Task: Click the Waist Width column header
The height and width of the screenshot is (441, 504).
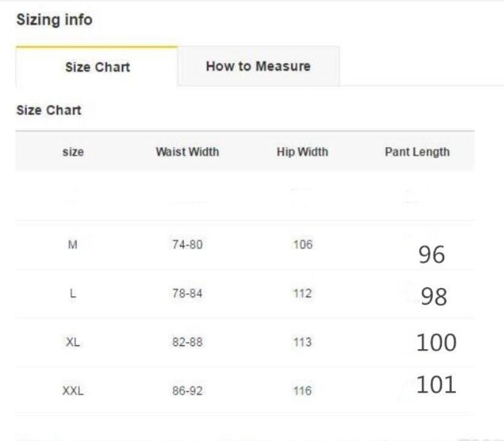Action: (x=187, y=152)
